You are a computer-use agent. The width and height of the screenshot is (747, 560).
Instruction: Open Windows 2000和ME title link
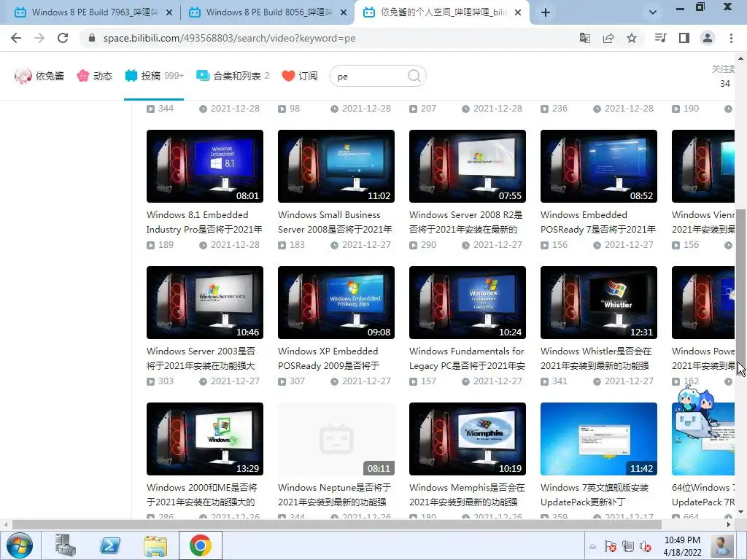202,494
